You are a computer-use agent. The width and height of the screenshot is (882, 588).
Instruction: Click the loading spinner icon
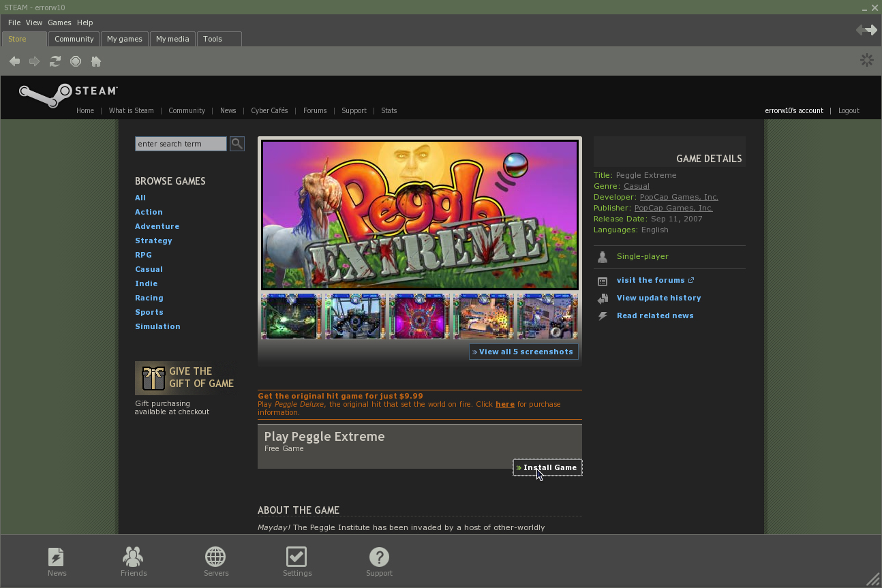point(867,60)
